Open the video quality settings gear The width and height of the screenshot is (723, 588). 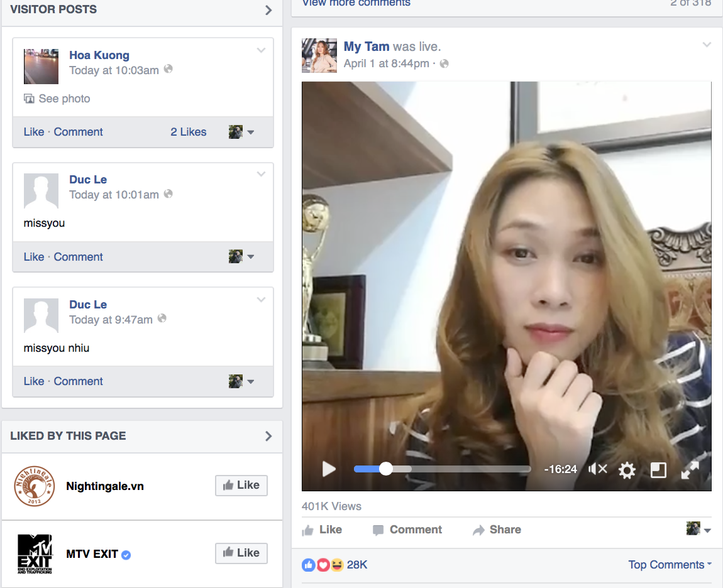[627, 469]
